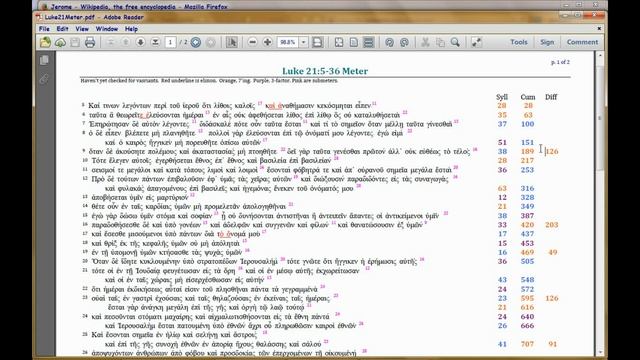The width and height of the screenshot is (640, 360).
Task: Click the Cum value 707
Action: pos(527,344)
